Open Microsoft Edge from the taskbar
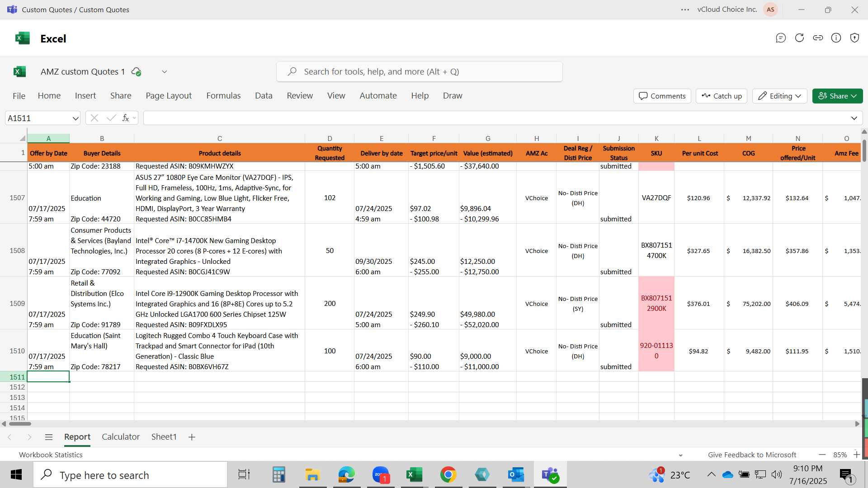Viewport: 868px width, 488px height. (x=346, y=474)
